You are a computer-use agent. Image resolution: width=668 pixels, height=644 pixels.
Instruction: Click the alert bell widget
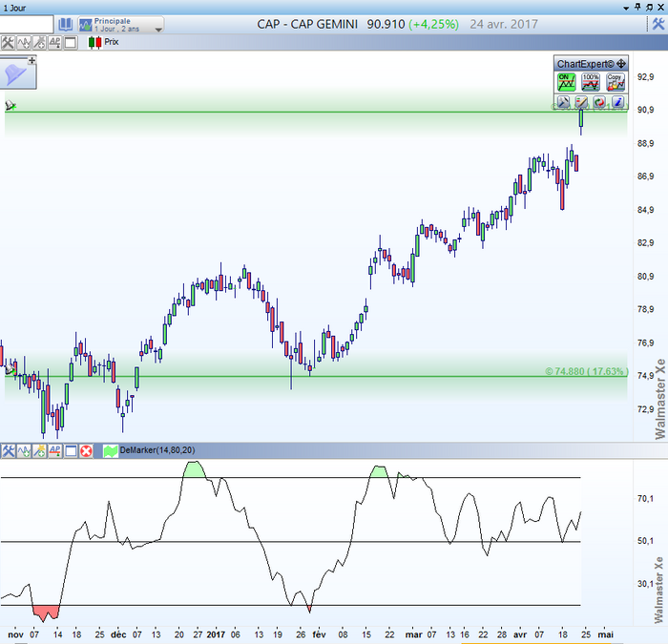[x=15, y=75]
